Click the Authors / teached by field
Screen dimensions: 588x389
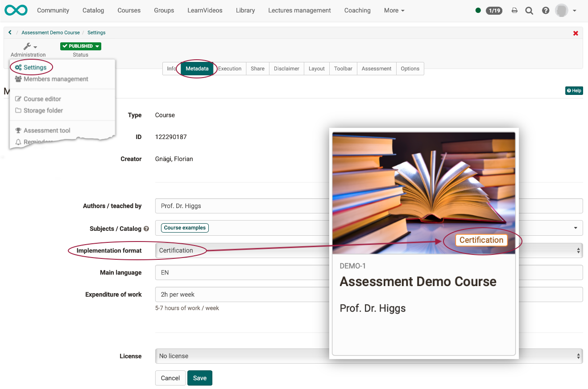tap(241, 206)
